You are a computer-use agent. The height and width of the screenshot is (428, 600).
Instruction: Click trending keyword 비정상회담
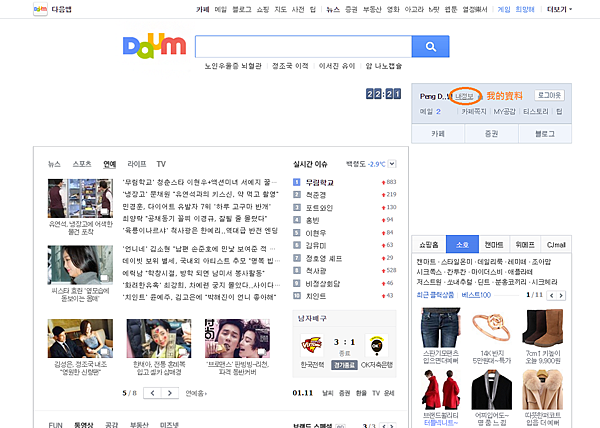(323, 283)
